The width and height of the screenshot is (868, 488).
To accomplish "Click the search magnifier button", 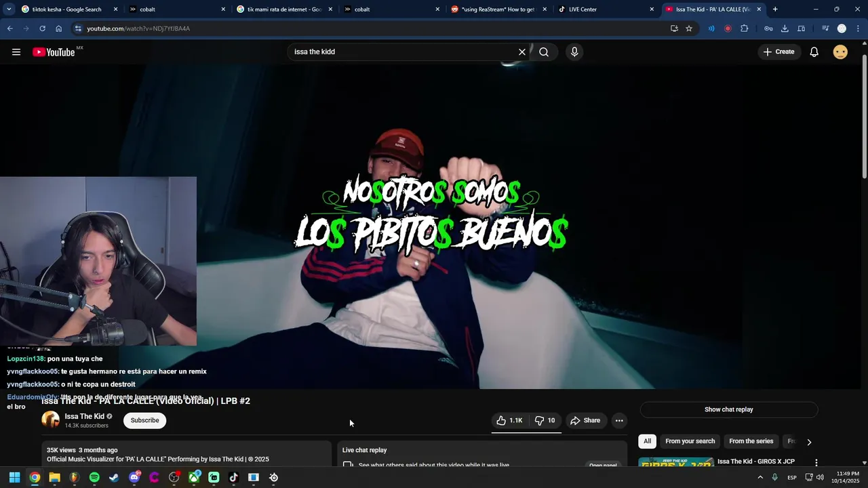I will tap(544, 52).
